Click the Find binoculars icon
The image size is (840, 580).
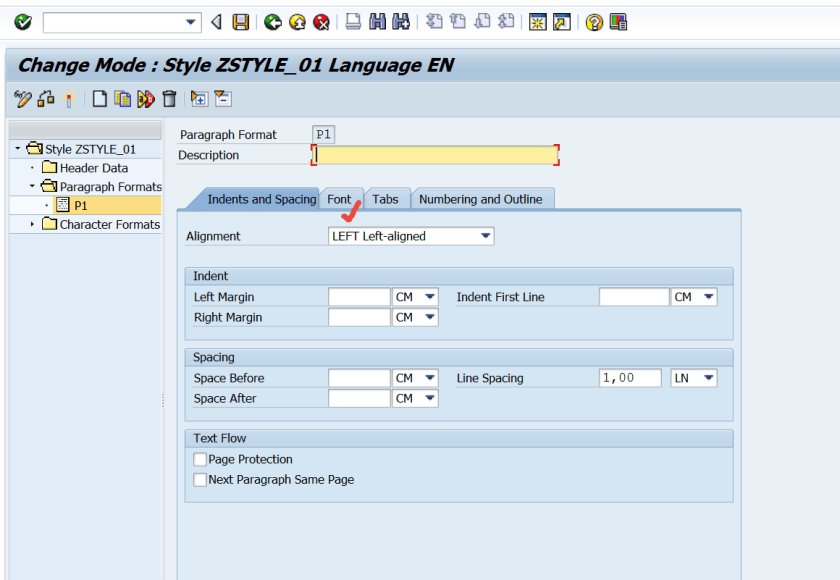coord(378,22)
